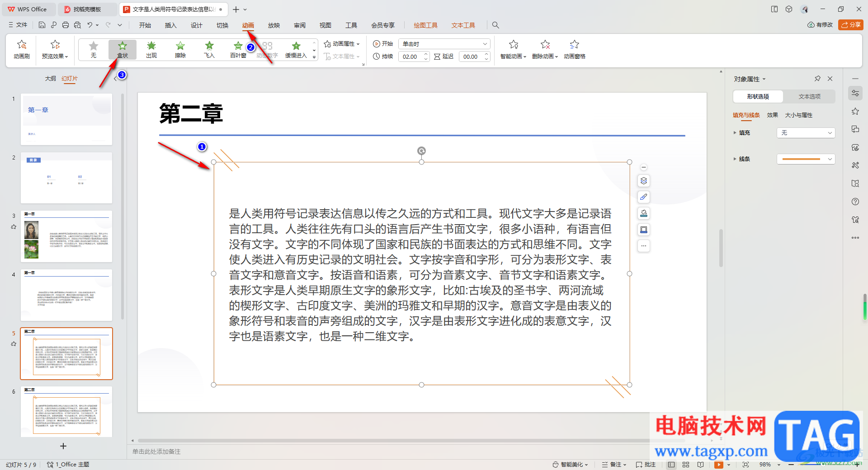Expand the Fill section
The width and height of the screenshot is (868, 470).
[x=735, y=133]
